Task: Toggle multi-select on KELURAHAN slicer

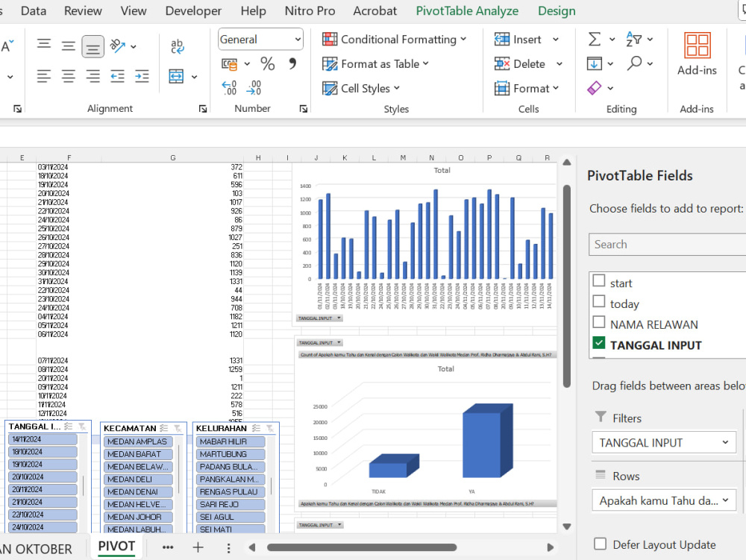Action: 257,428
